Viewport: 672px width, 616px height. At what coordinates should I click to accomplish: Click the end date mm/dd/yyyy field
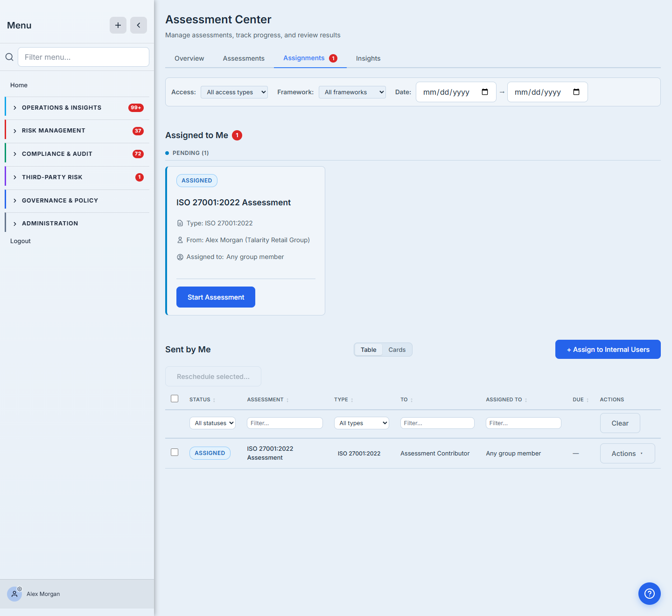(x=547, y=92)
